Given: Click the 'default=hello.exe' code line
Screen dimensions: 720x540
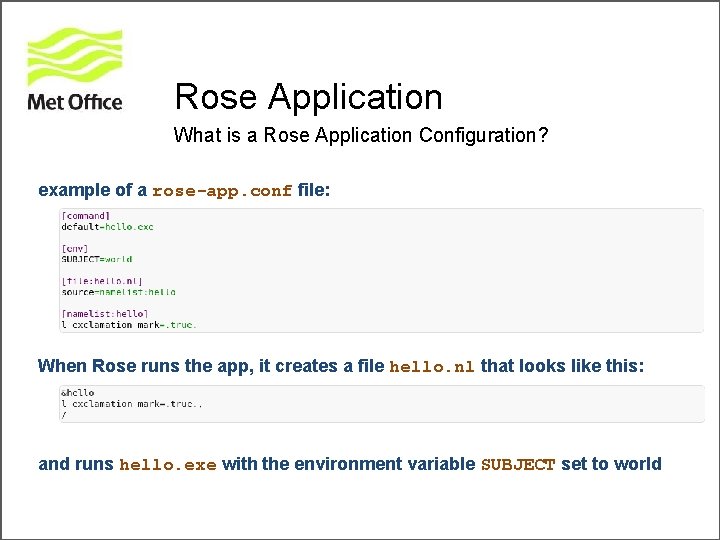Looking at the screenshot, I should 107,227.
